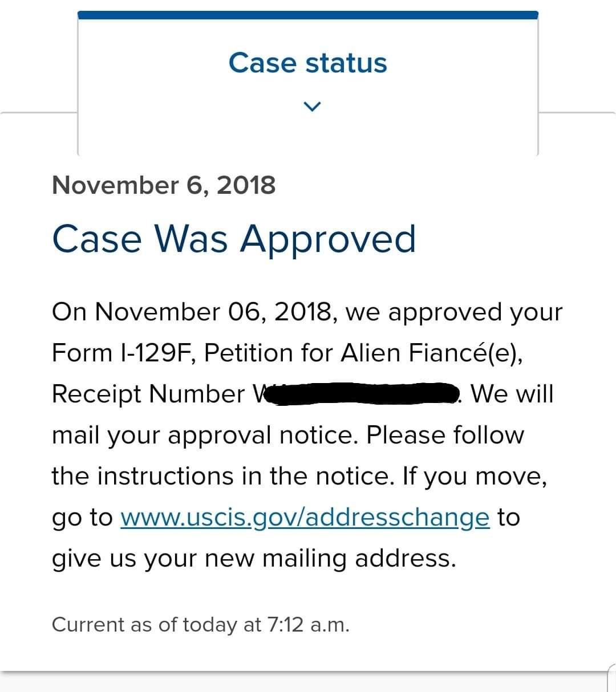Open the Case status tab
Image resolution: width=616 pixels, height=692 pixels.
point(307,83)
